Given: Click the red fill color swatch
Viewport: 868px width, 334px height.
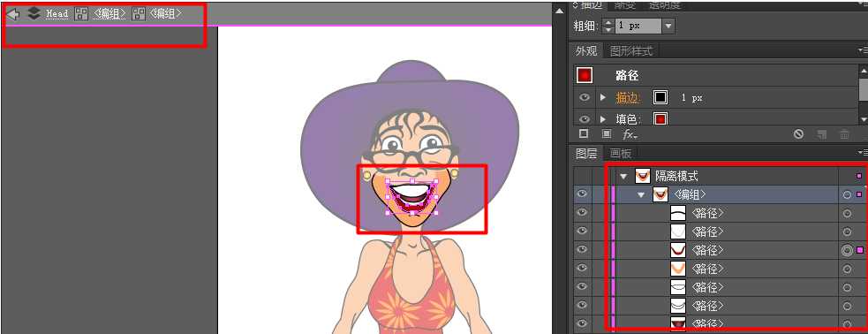Looking at the screenshot, I should [x=660, y=118].
